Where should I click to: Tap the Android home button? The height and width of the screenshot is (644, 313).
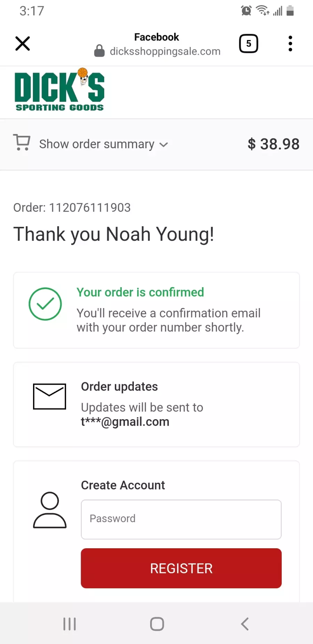pyautogui.click(x=157, y=624)
